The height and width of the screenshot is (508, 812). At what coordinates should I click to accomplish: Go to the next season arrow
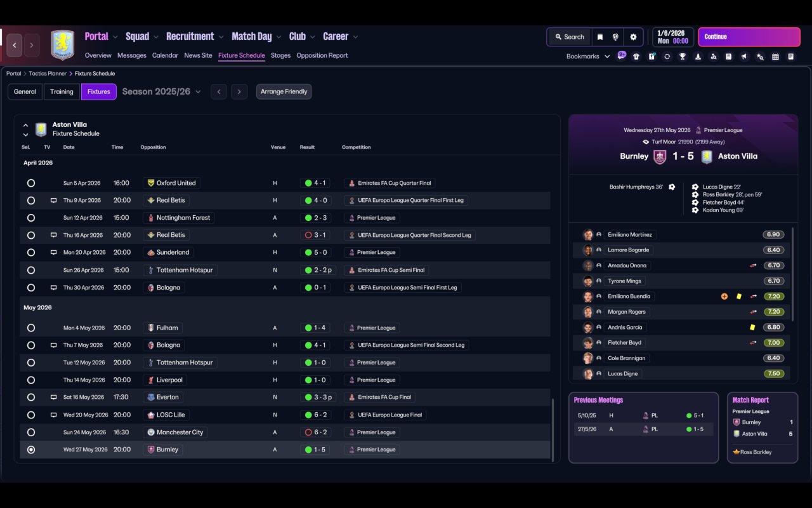[x=239, y=91]
